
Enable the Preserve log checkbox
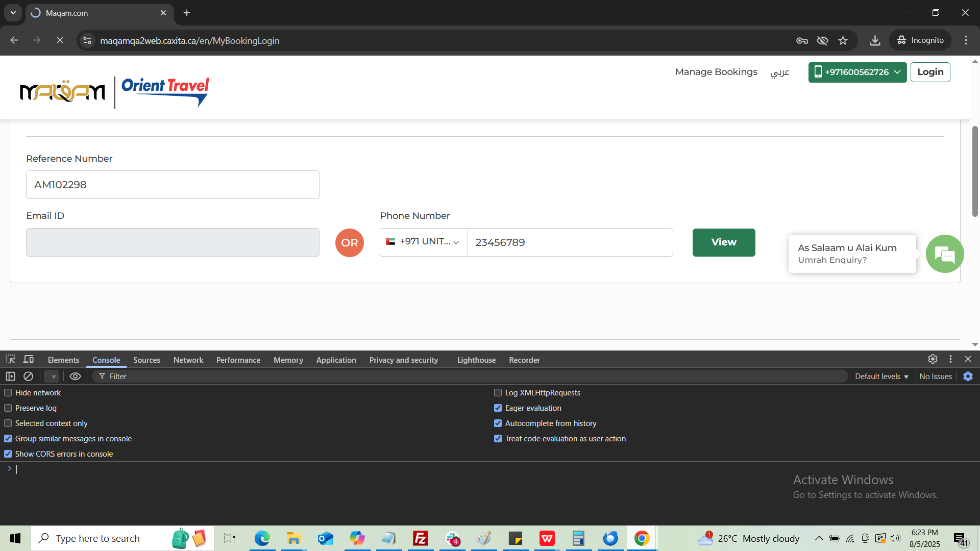coord(8,408)
